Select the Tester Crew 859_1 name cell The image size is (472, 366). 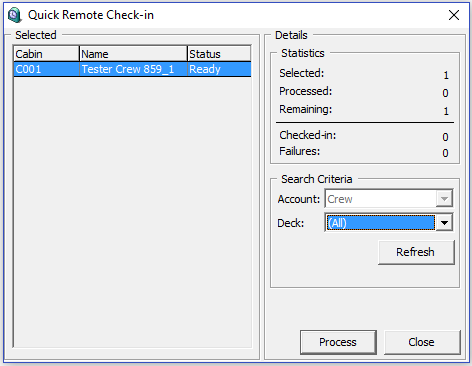tap(133, 69)
